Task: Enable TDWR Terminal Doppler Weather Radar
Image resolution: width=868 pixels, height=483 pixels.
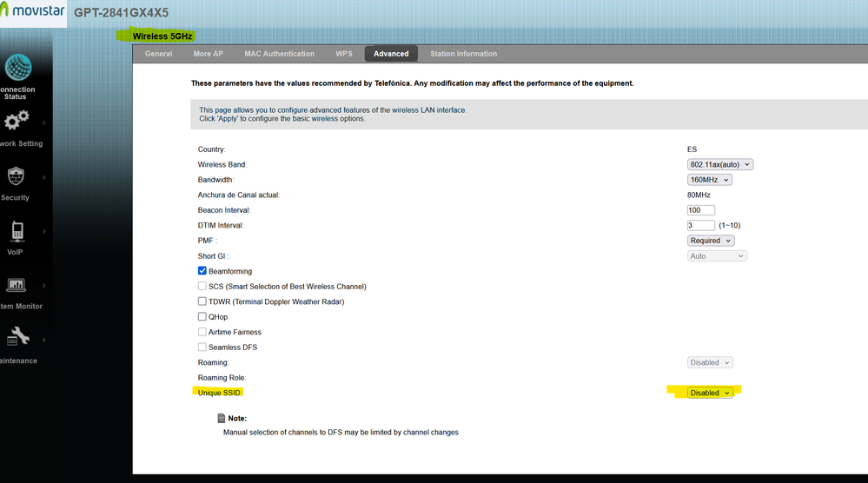Action: (202, 301)
